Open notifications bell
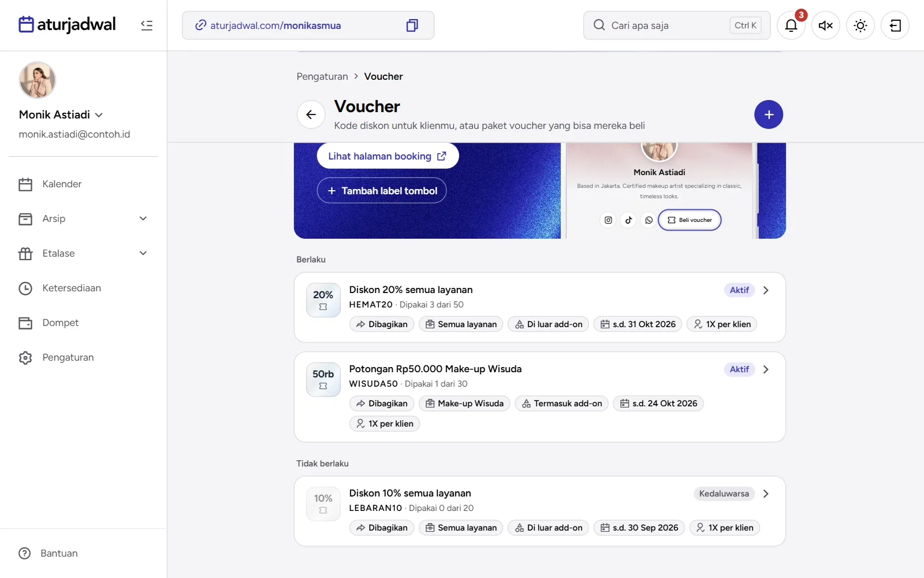This screenshot has height=578, width=924. coord(791,25)
